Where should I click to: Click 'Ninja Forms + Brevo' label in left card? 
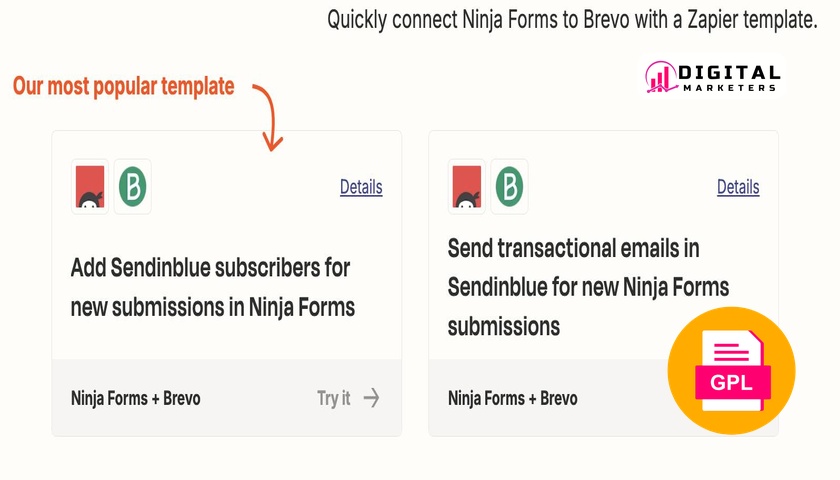[136, 398]
